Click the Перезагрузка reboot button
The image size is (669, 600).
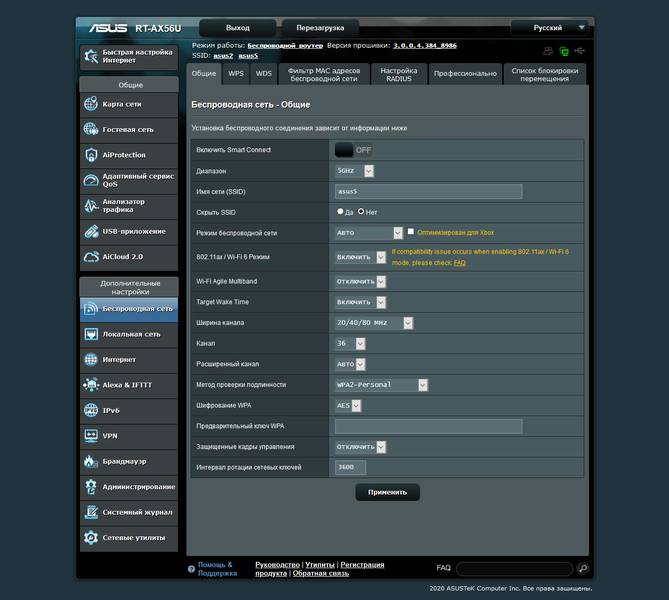click(320, 28)
